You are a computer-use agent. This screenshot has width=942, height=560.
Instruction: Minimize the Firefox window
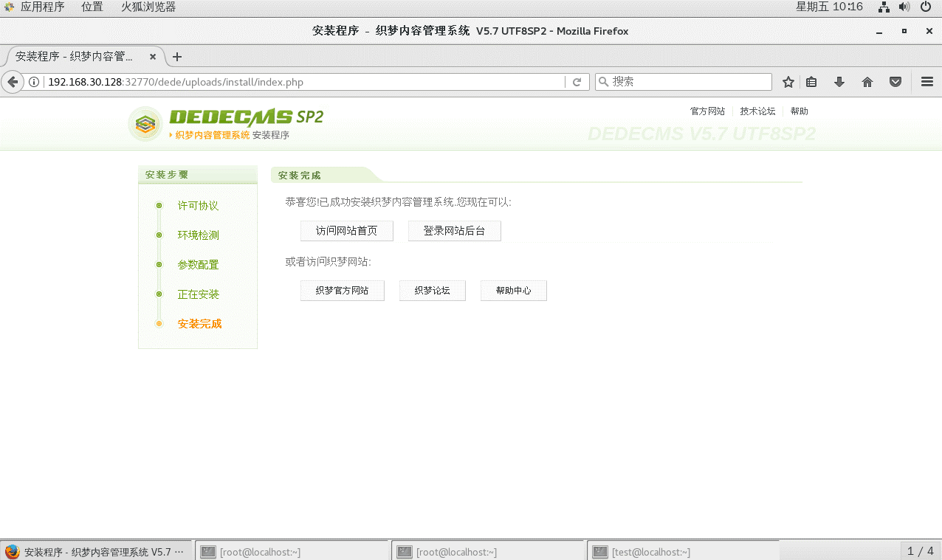click(879, 31)
